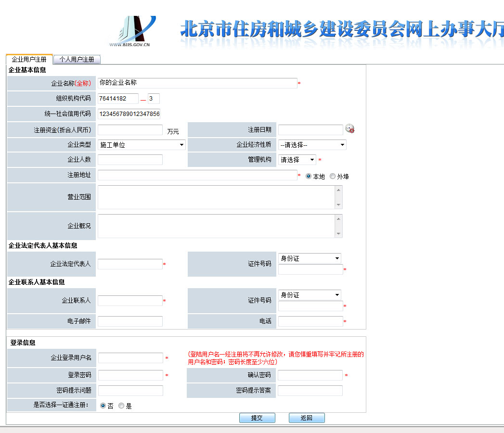Click the 返回 back button
The image size is (504, 433).
(307, 418)
